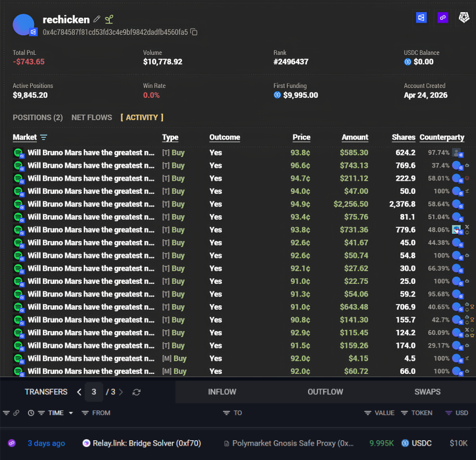Click the Total PnL value -$743.65
The width and height of the screenshot is (476, 460).
29,62
